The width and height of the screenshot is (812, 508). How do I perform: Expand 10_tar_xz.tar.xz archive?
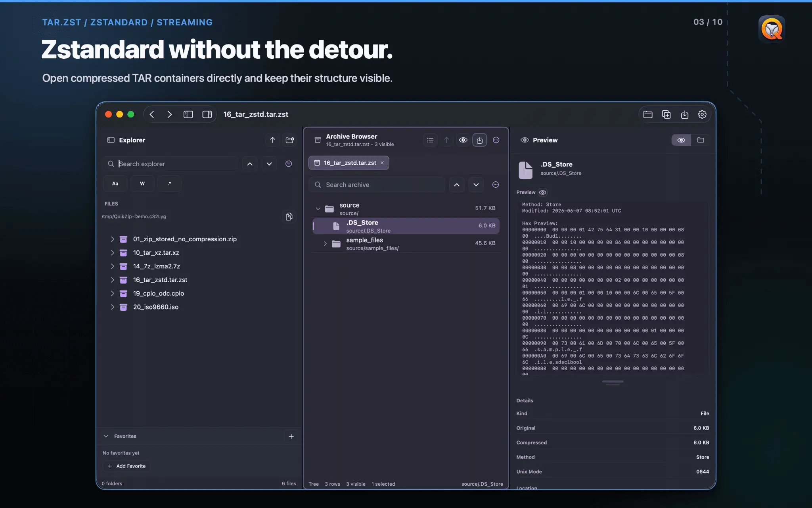112,253
